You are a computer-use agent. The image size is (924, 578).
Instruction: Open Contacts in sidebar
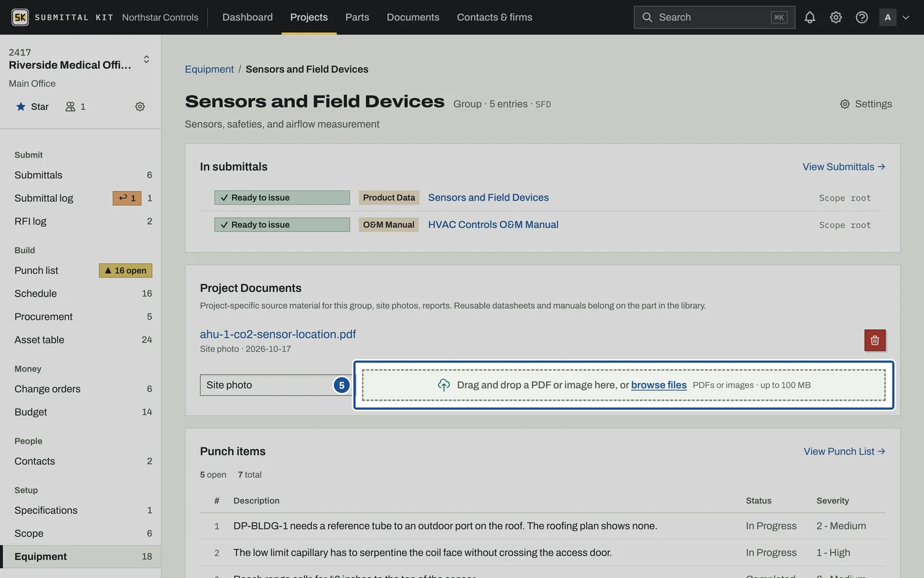[x=81, y=461]
